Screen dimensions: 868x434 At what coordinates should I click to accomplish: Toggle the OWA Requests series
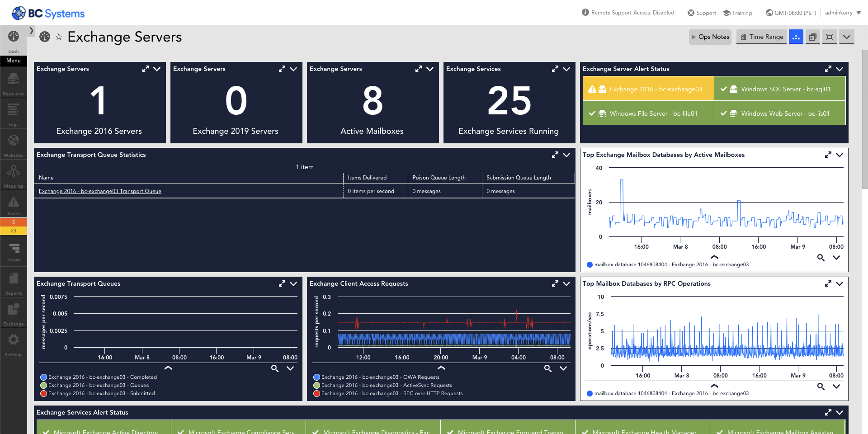click(376, 377)
